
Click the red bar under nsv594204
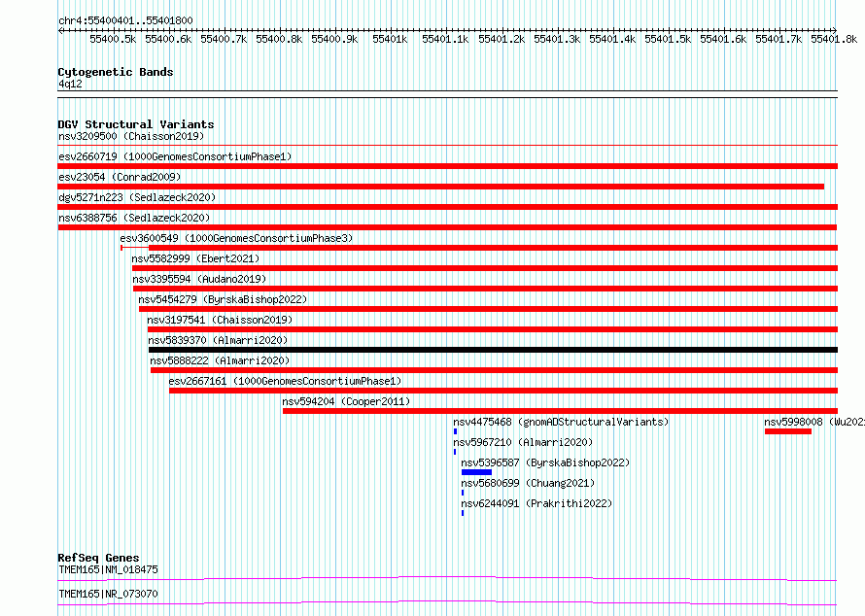click(x=560, y=411)
